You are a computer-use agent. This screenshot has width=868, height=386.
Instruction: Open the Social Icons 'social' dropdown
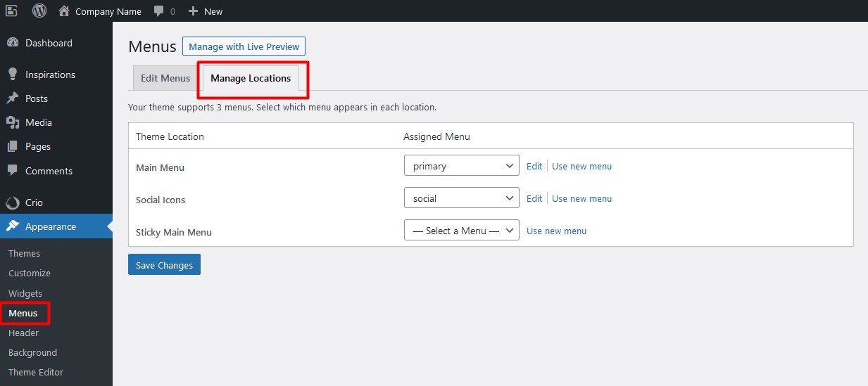pyautogui.click(x=462, y=198)
